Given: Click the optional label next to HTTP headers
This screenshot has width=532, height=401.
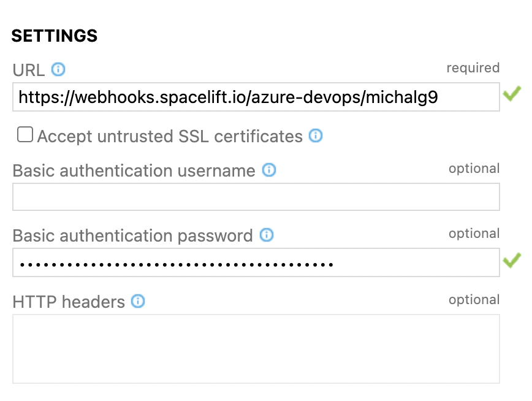Looking at the screenshot, I should 474,299.
